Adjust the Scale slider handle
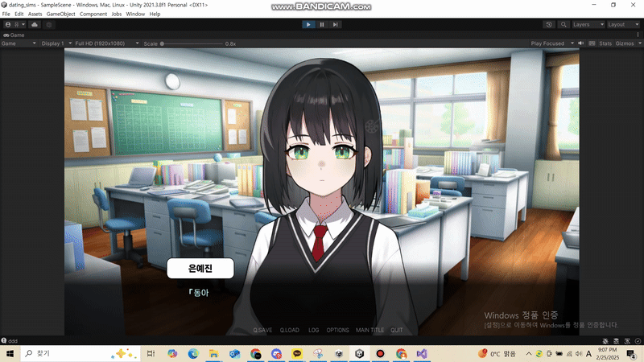The width and height of the screenshot is (644, 362). coord(163,43)
